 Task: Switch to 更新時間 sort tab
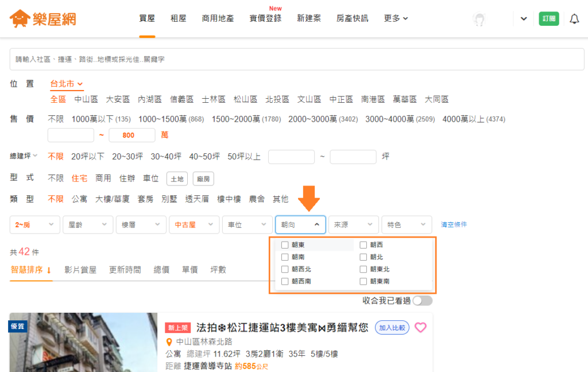click(x=125, y=270)
